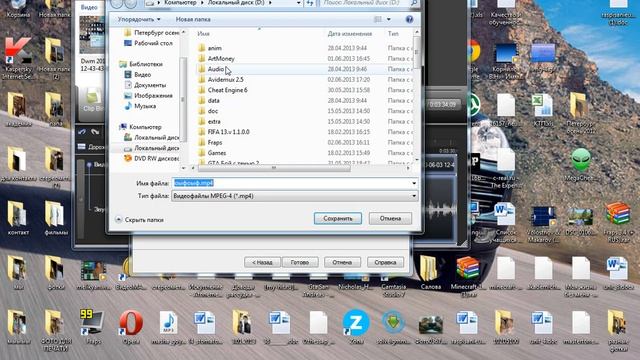
Task: Click the Сохранить button
Action: tap(338, 218)
